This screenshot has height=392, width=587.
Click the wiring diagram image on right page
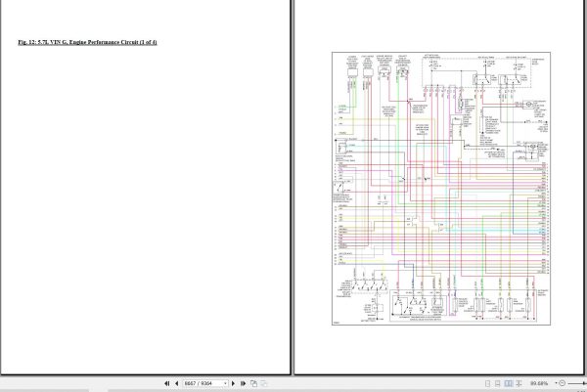[441, 189]
